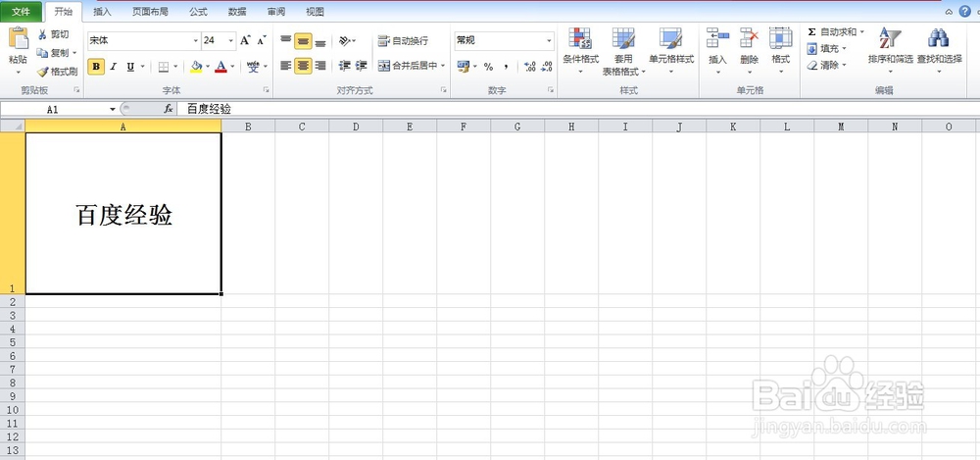Click decrease decimal places icon
The height and width of the screenshot is (460, 980).
[546, 67]
